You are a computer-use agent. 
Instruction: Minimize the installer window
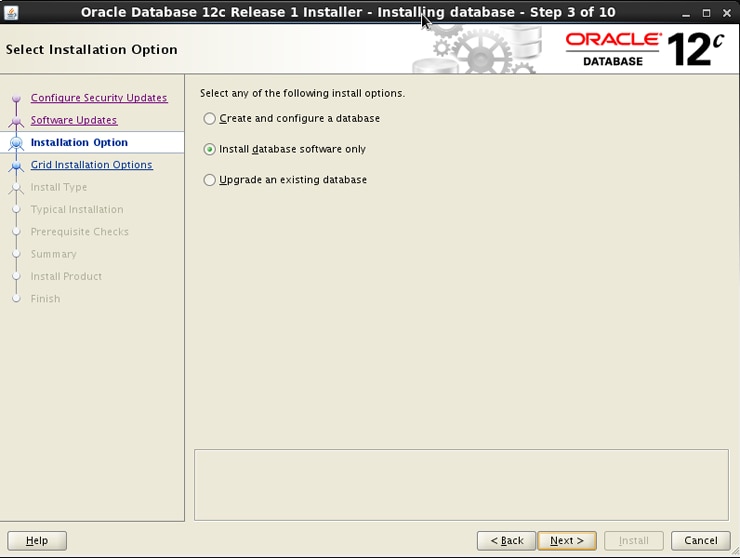click(x=686, y=13)
